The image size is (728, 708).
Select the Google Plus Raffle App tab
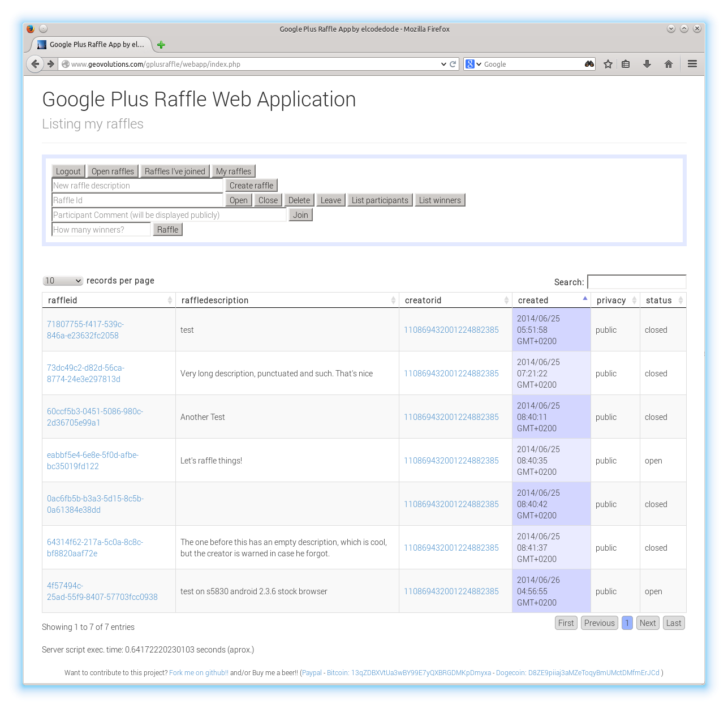(91, 44)
